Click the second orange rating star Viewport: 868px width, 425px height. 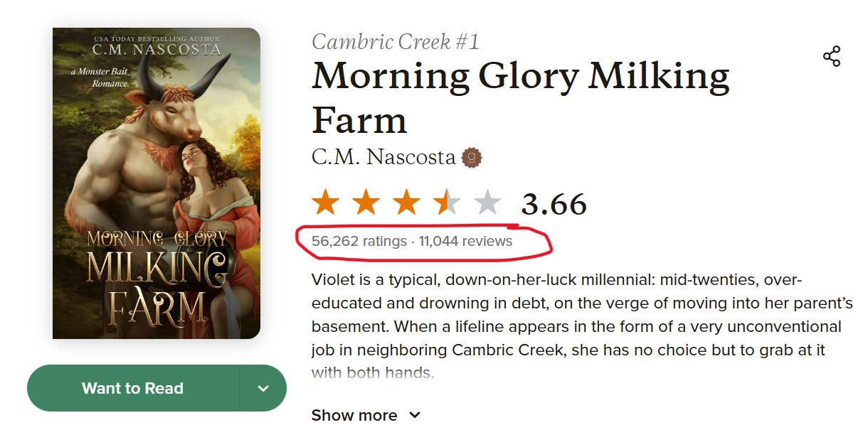[366, 203]
